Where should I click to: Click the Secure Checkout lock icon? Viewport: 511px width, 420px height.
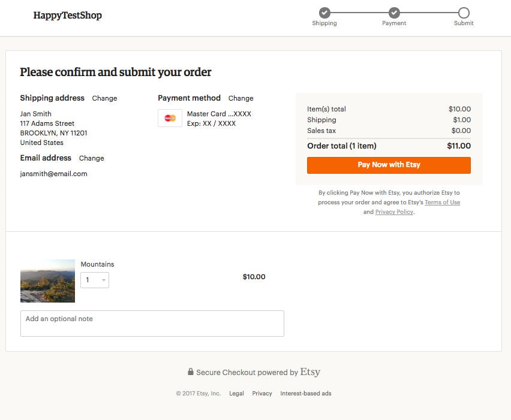click(190, 372)
